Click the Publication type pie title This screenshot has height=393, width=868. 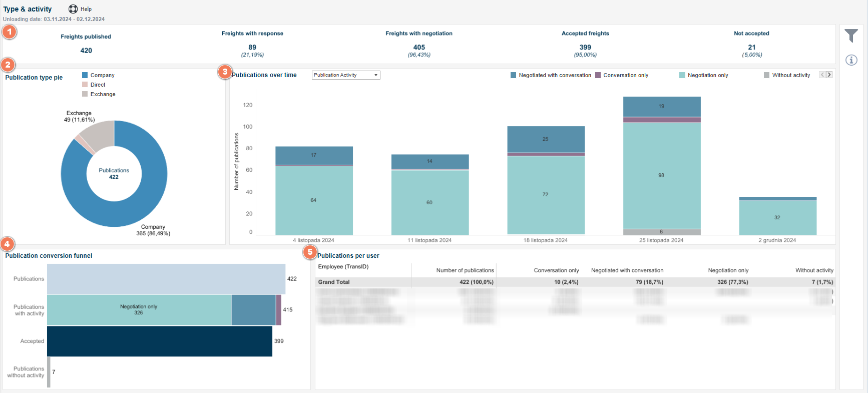tap(34, 78)
